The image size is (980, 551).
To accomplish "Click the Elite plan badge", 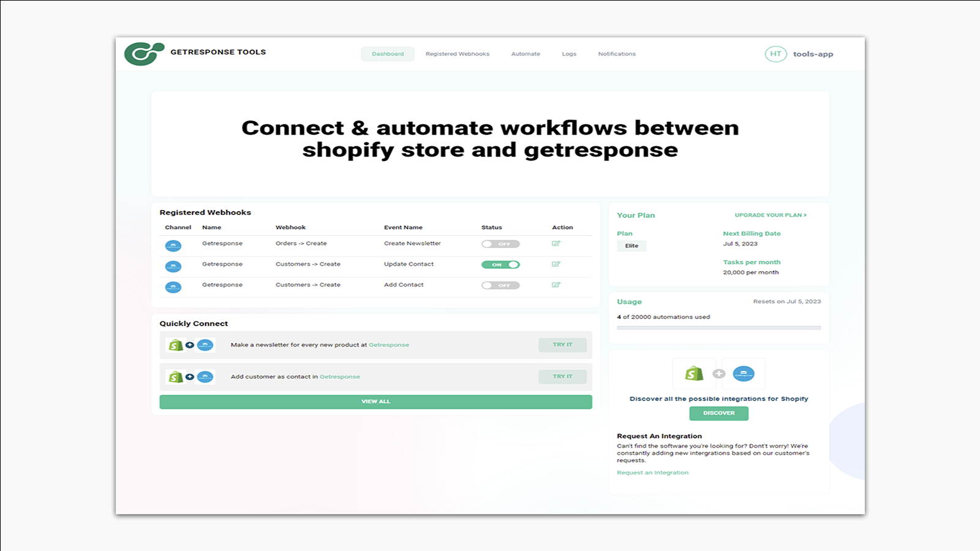I will (x=631, y=246).
